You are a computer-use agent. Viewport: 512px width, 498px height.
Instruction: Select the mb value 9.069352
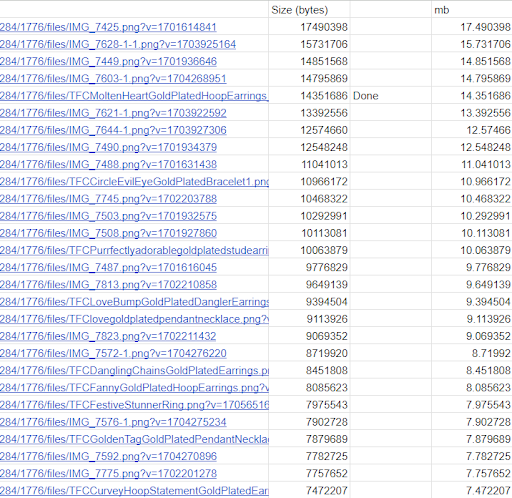472,336
